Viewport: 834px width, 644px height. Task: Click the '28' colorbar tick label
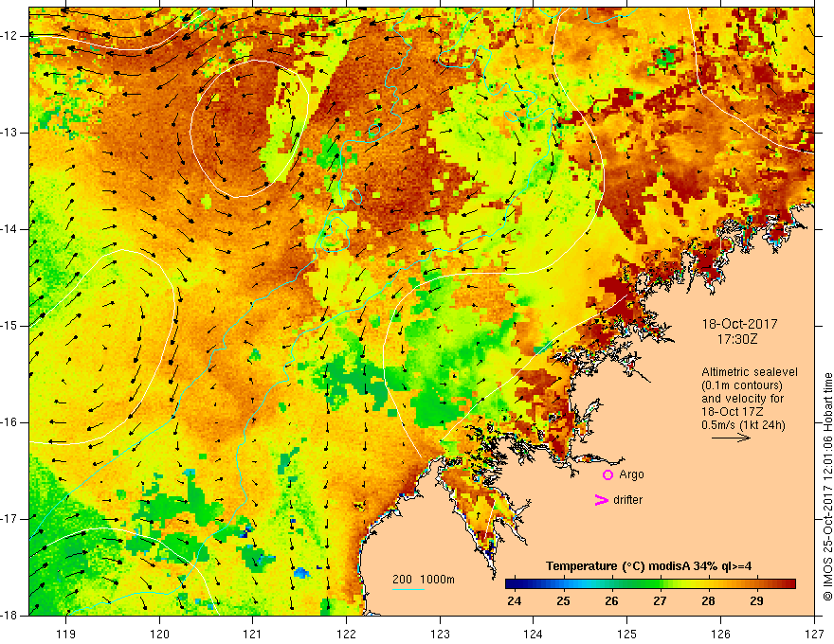[708, 601]
